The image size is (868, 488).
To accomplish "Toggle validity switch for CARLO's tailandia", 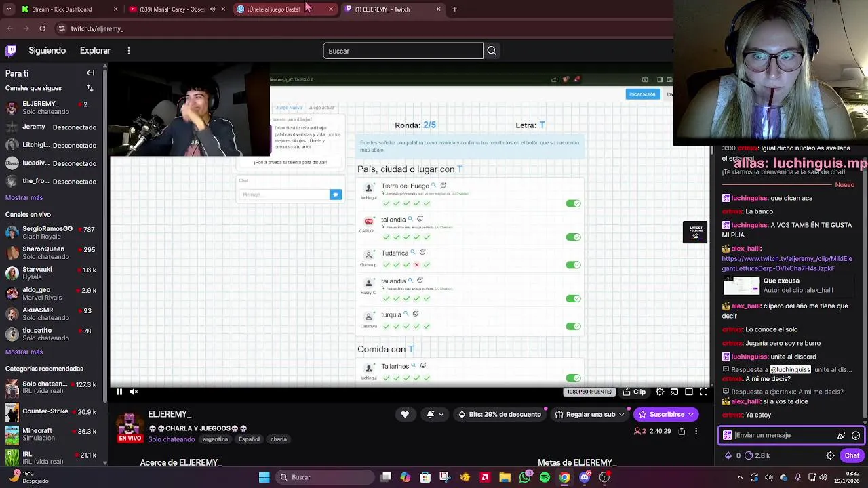I will point(573,237).
